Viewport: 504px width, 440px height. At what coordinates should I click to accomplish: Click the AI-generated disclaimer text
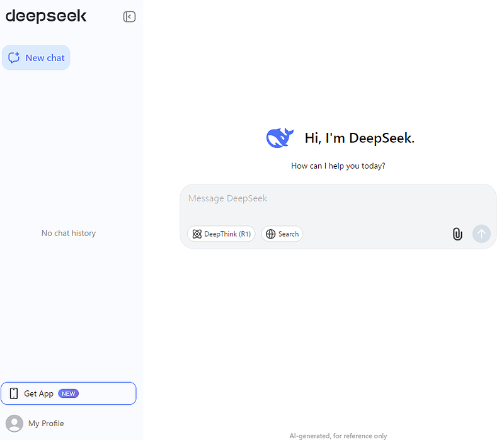tap(338, 435)
